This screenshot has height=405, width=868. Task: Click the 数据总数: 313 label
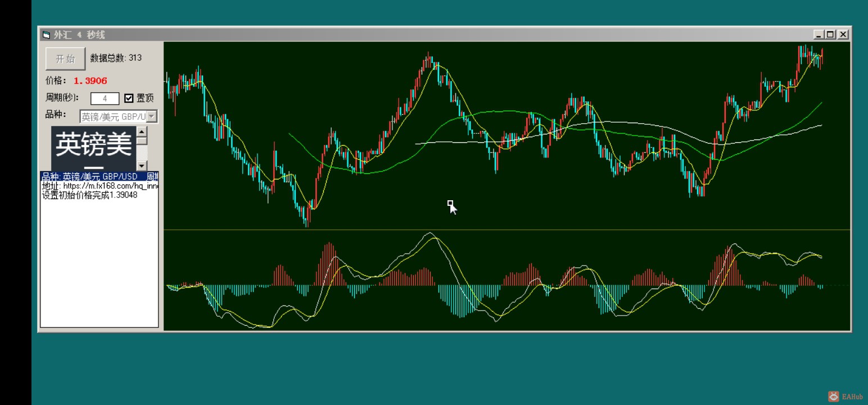116,58
